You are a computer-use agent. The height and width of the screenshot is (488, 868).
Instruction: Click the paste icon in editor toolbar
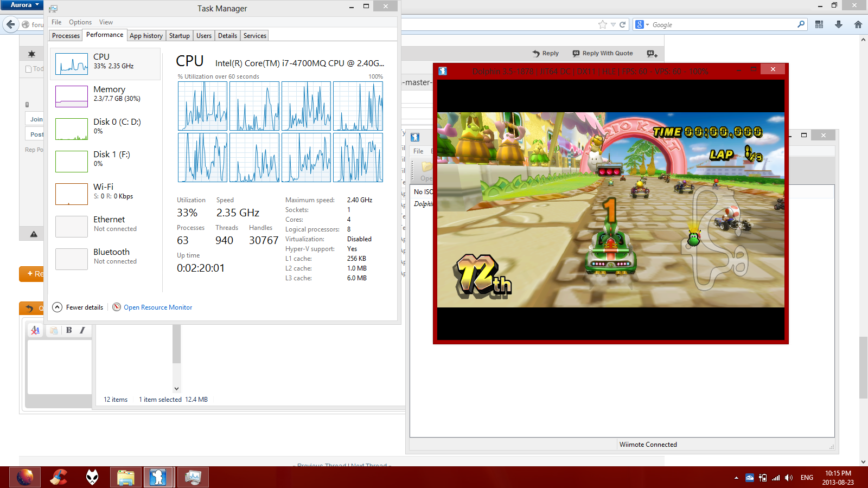[54, 330]
